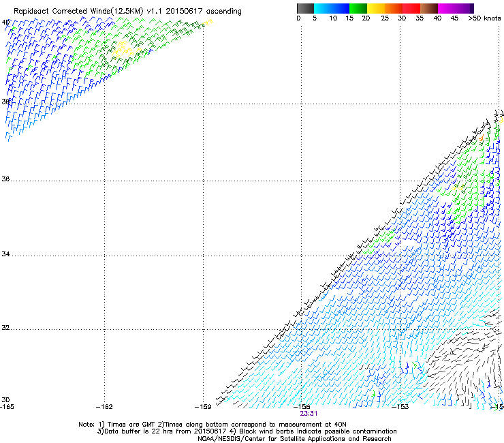Click the 32 latitude axis label
Image resolution: width=504 pixels, height=443 pixels.
[5, 328]
